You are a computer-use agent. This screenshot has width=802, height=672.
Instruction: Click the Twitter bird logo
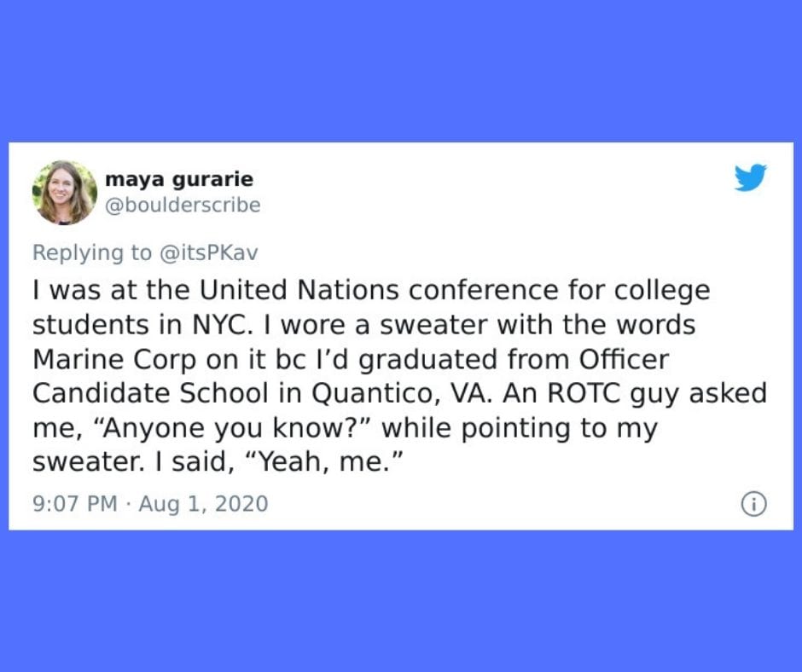click(x=750, y=177)
